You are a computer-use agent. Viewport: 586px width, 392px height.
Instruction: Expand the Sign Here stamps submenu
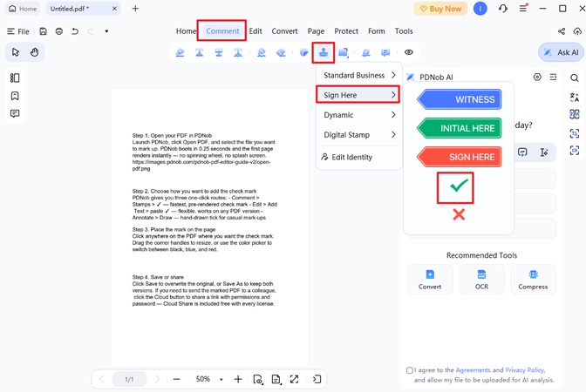coord(358,95)
